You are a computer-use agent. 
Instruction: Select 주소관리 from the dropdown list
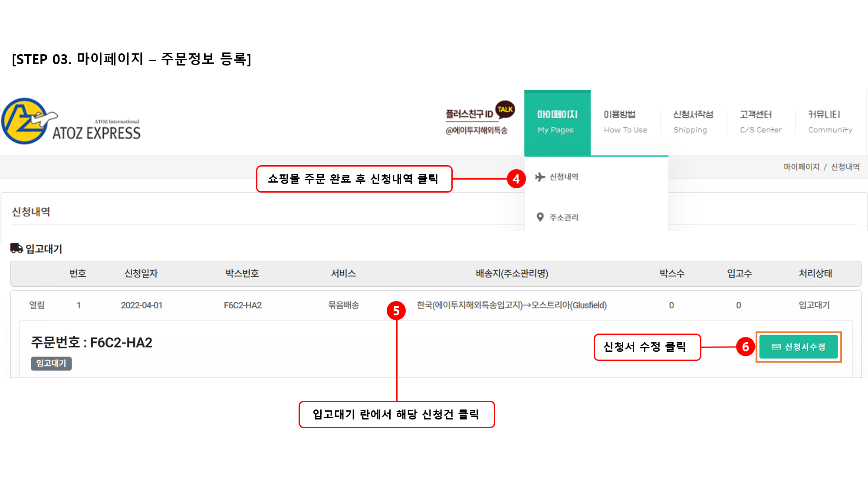tap(564, 217)
